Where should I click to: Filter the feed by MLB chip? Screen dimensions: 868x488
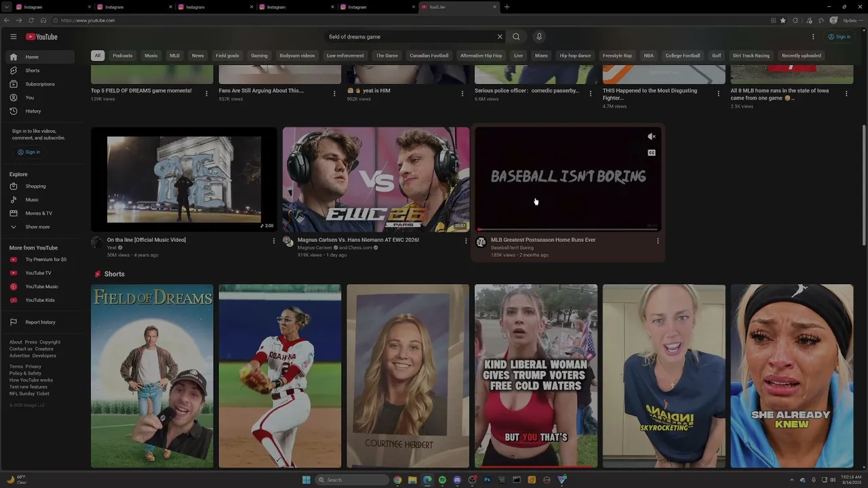(x=175, y=56)
